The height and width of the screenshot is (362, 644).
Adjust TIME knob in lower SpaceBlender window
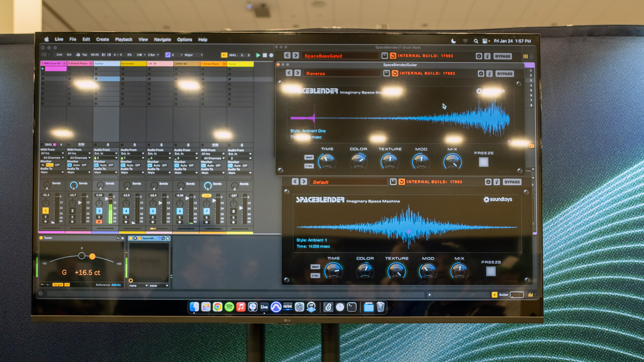pos(333,271)
